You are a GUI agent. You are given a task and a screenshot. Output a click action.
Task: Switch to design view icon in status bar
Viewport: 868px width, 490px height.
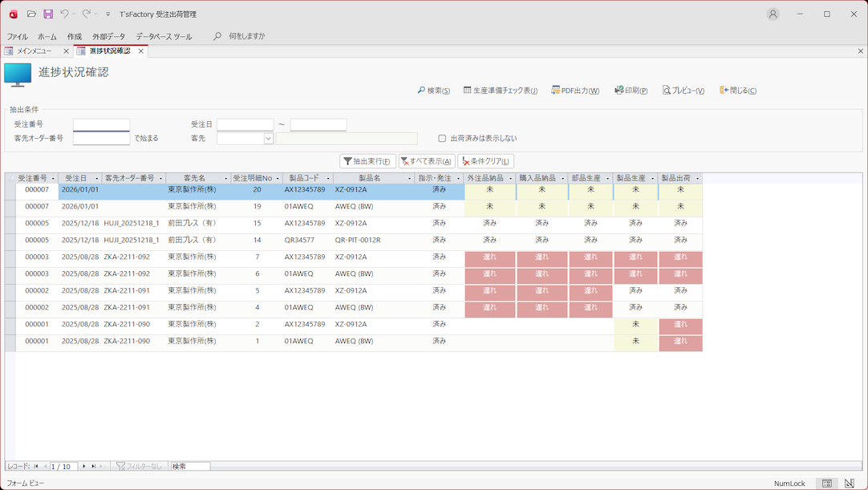(x=849, y=484)
